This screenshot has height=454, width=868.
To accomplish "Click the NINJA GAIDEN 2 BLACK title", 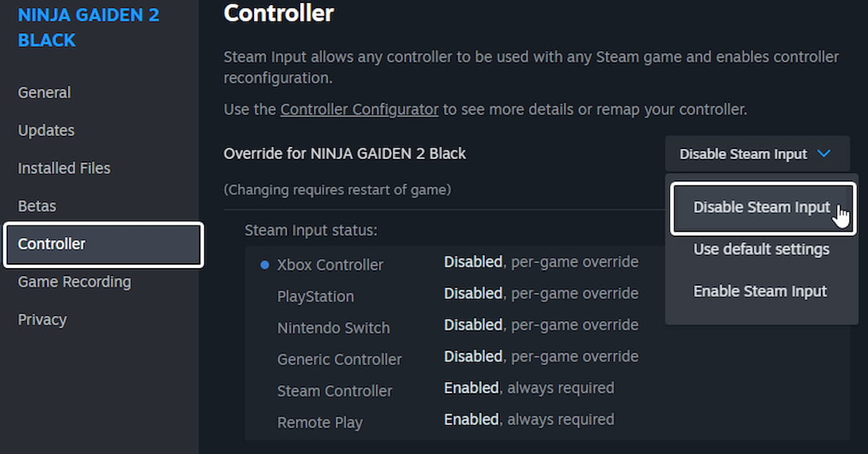I will point(88,27).
